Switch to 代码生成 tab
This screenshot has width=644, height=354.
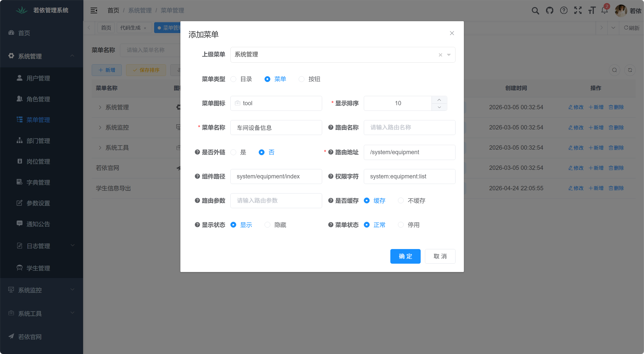pyautogui.click(x=130, y=28)
